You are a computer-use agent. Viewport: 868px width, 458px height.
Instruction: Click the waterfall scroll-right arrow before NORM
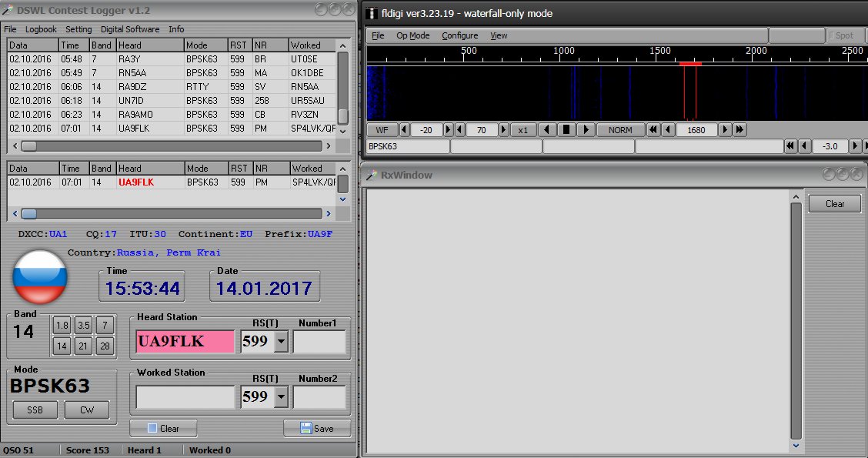(585, 130)
